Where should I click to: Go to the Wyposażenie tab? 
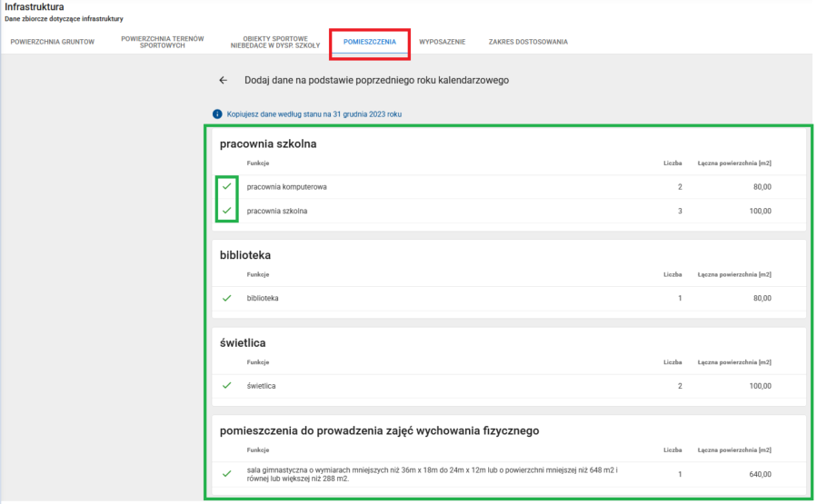click(x=443, y=42)
